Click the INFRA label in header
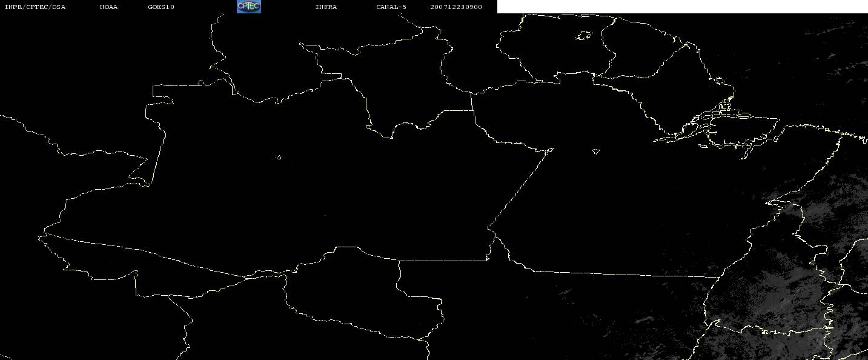The height and width of the screenshot is (360, 868). click(326, 7)
